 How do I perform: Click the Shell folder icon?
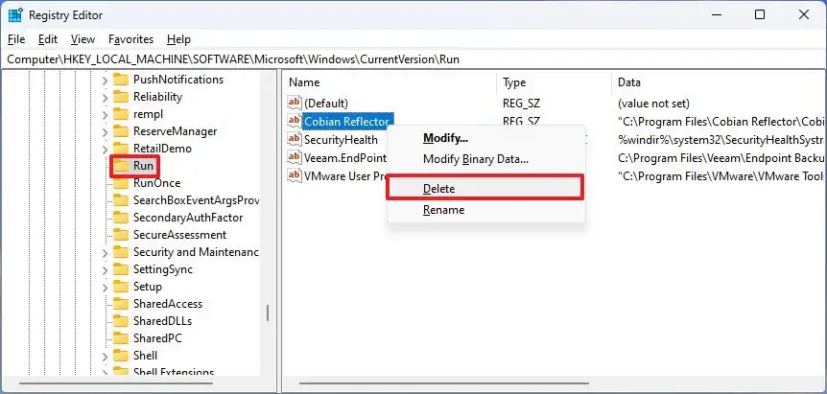(121, 355)
